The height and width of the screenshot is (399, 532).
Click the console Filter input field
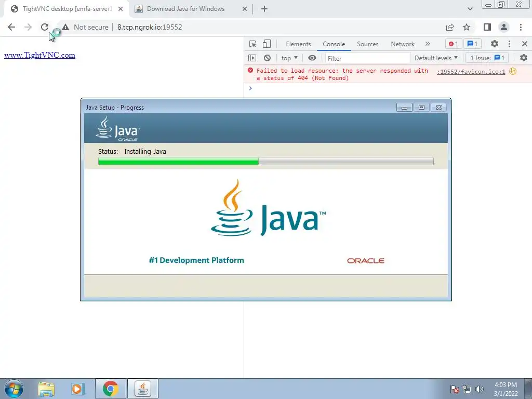[x=367, y=58]
